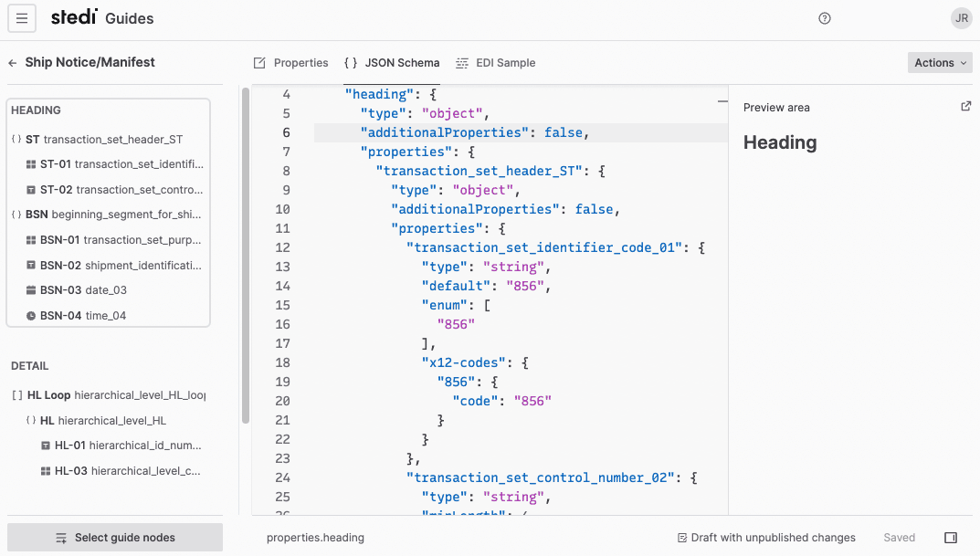Click the "enum" key on line 15
The width and height of the screenshot is (980, 556).
(445, 305)
